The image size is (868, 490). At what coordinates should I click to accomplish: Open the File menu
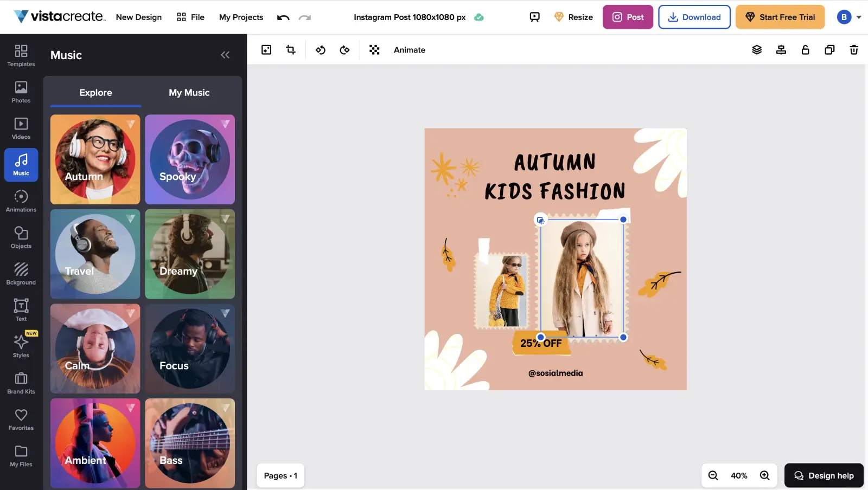click(x=190, y=17)
